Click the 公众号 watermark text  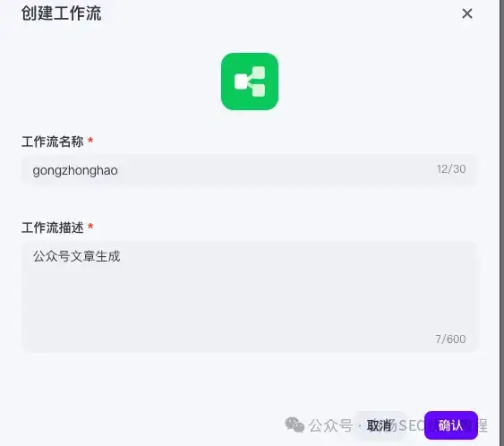click(x=330, y=425)
